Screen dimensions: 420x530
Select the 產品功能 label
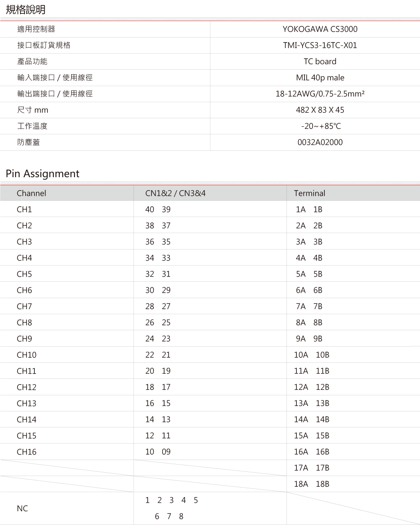coord(32,61)
